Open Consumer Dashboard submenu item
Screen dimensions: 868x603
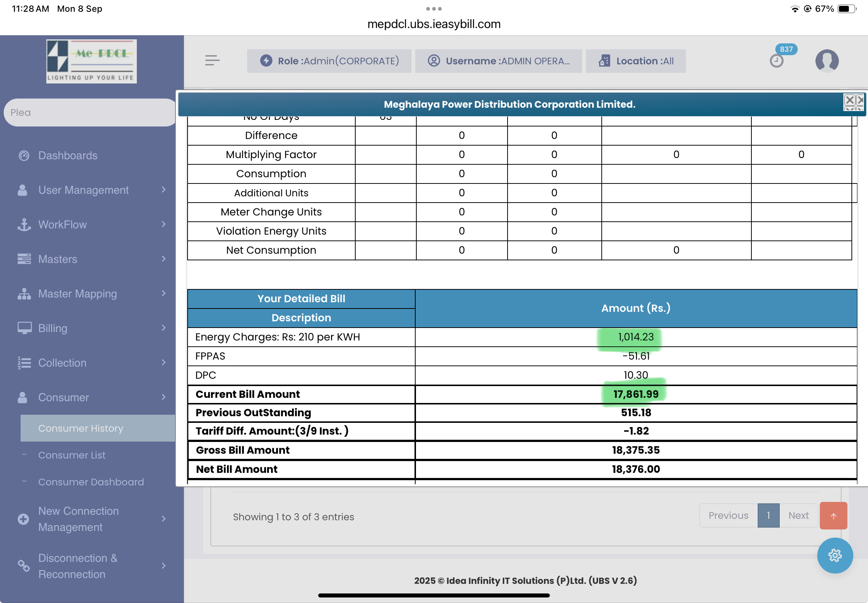coord(91,482)
